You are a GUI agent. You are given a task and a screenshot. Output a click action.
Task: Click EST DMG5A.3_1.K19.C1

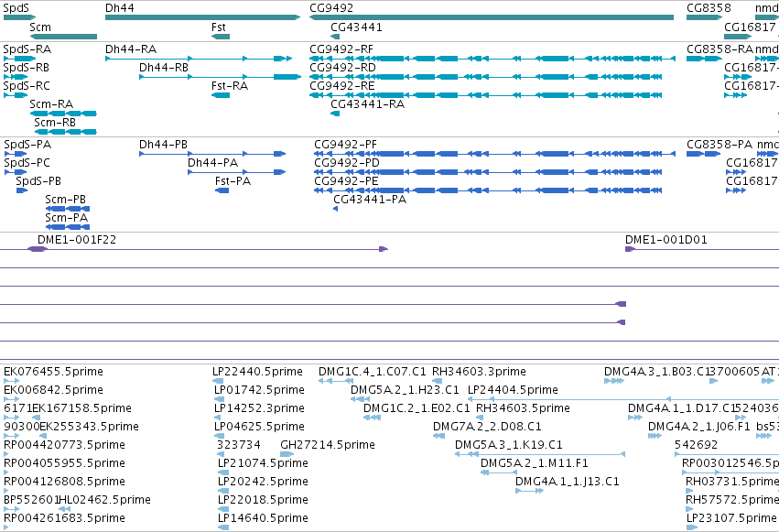click(x=509, y=445)
